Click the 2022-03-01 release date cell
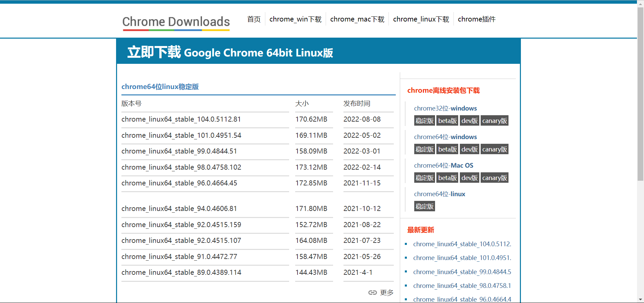Image resolution: width=644 pixels, height=303 pixels. pyautogui.click(x=362, y=151)
